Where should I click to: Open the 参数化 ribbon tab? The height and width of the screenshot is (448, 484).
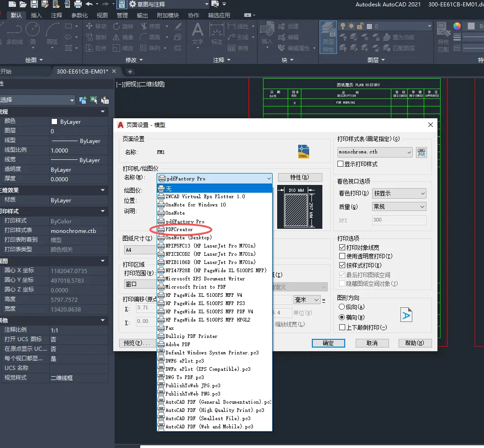coord(79,15)
